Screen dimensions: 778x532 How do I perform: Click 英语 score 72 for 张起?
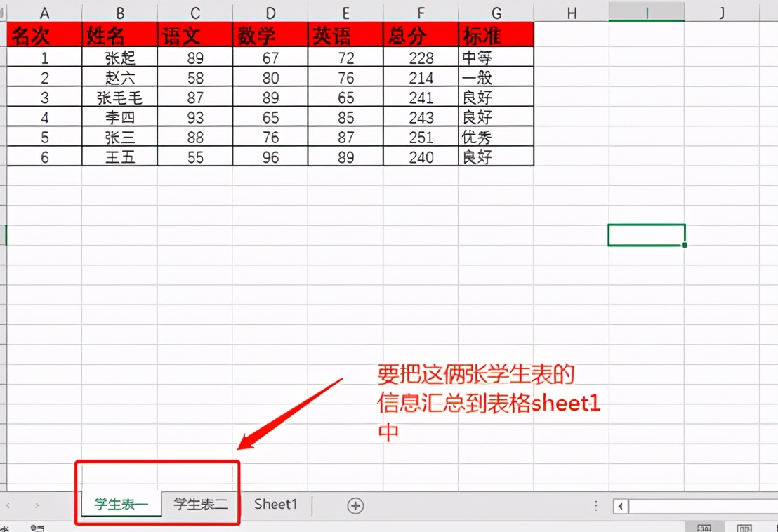pos(346,57)
